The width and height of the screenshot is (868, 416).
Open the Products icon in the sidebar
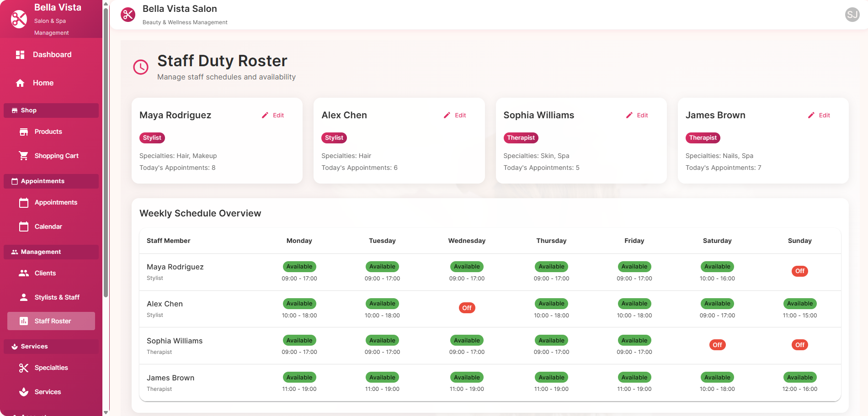tap(23, 132)
